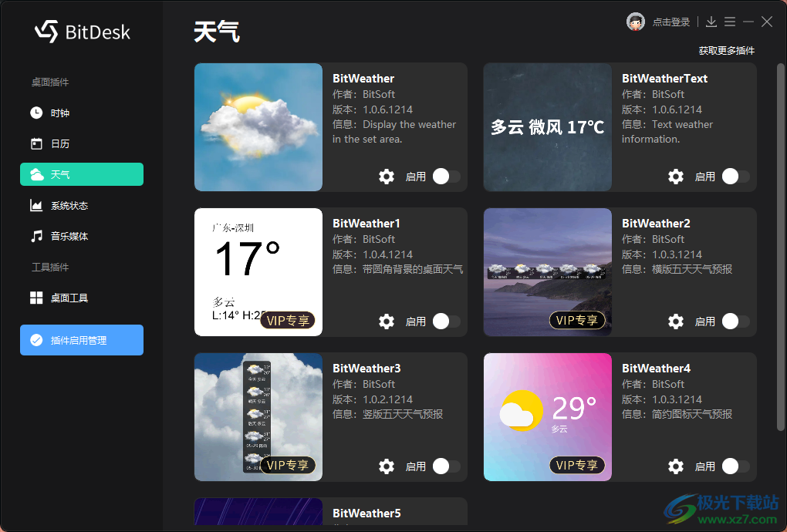
Task: Click the BitWeather plugin title
Action: click(363, 79)
